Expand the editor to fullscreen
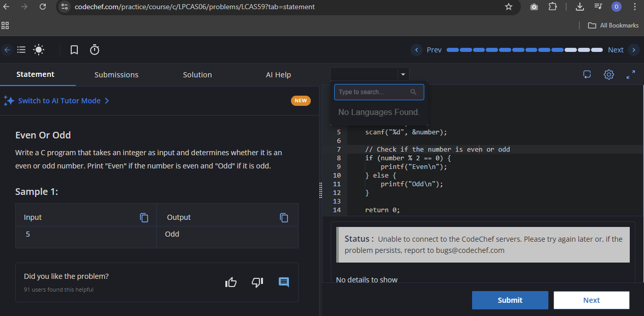 point(631,74)
